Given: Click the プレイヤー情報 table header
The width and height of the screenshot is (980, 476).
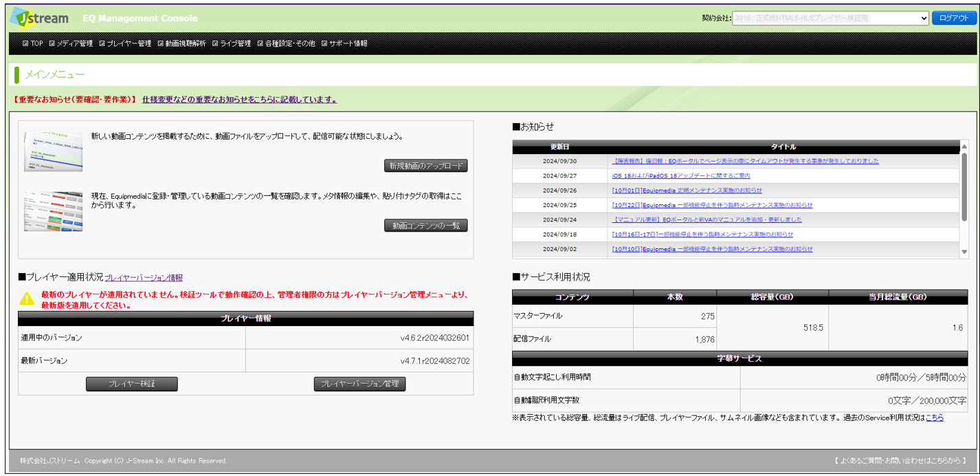Looking at the screenshot, I should (245, 318).
